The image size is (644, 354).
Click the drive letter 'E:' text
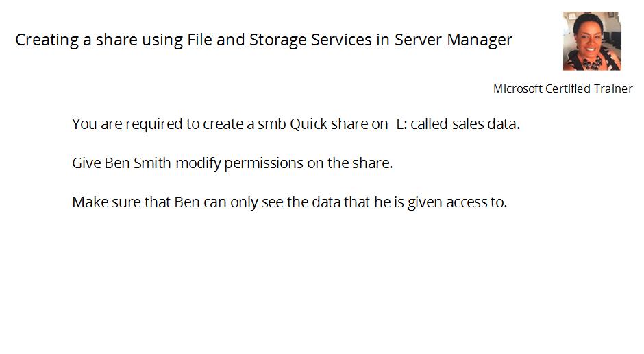coord(401,123)
